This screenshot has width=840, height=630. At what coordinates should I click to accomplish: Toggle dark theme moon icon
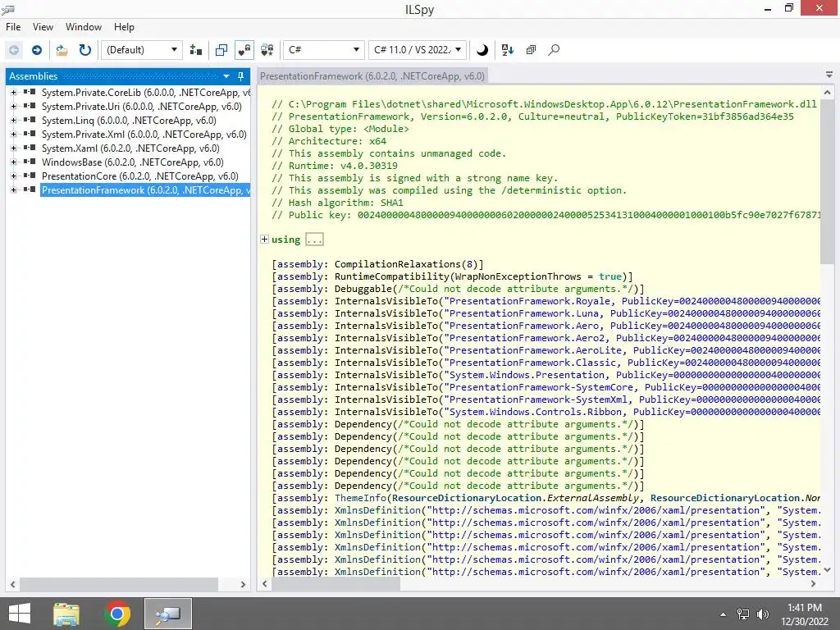point(482,50)
